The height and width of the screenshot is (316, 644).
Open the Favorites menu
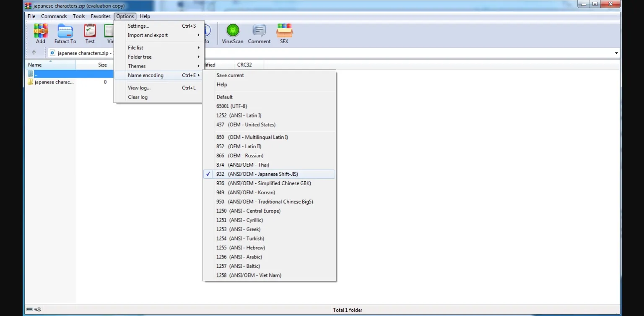[101, 16]
